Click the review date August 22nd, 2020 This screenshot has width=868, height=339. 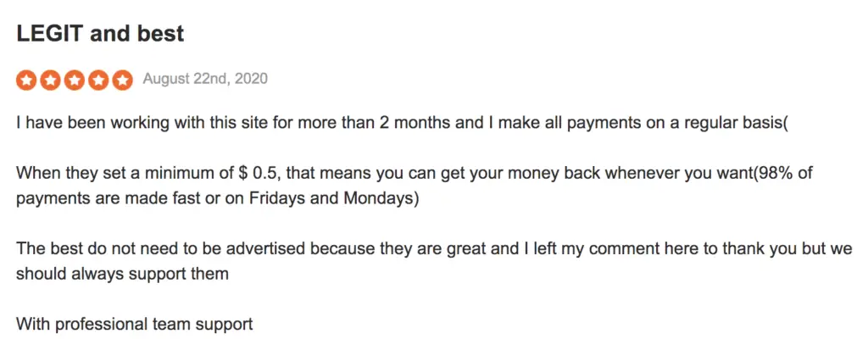pos(205,79)
